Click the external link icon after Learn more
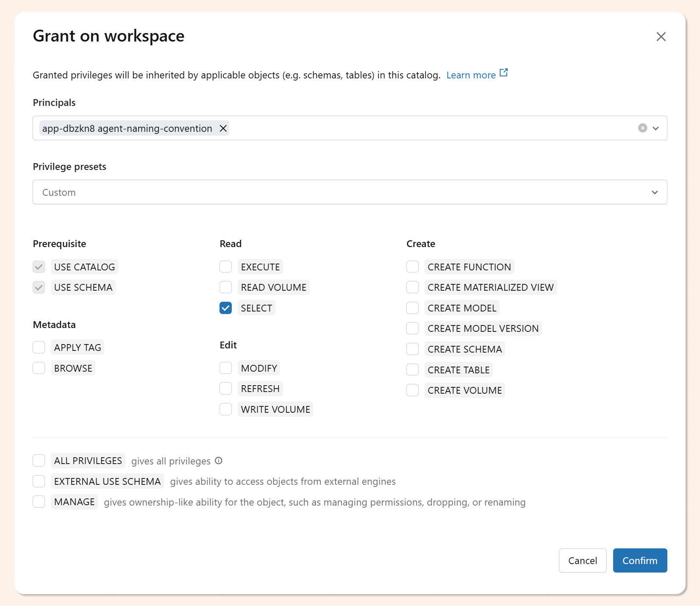Viewport: 700px width, 606px height. click(x=503, y=73)
